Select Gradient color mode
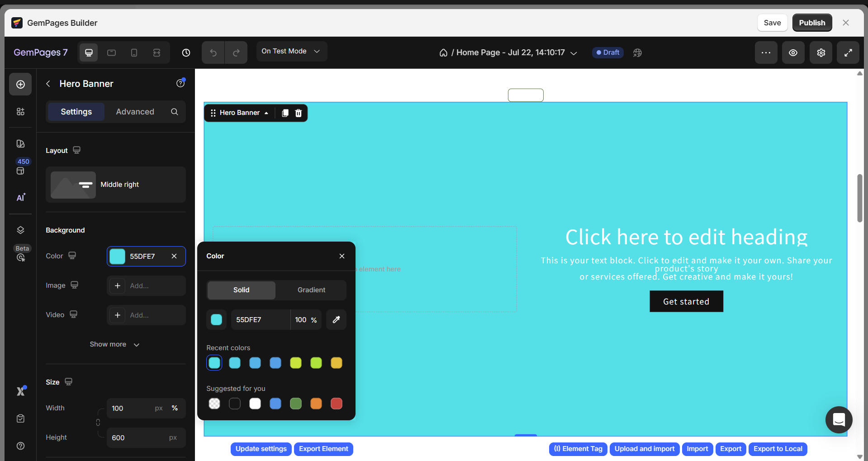The image size is (868, 461). coord(311,290)
